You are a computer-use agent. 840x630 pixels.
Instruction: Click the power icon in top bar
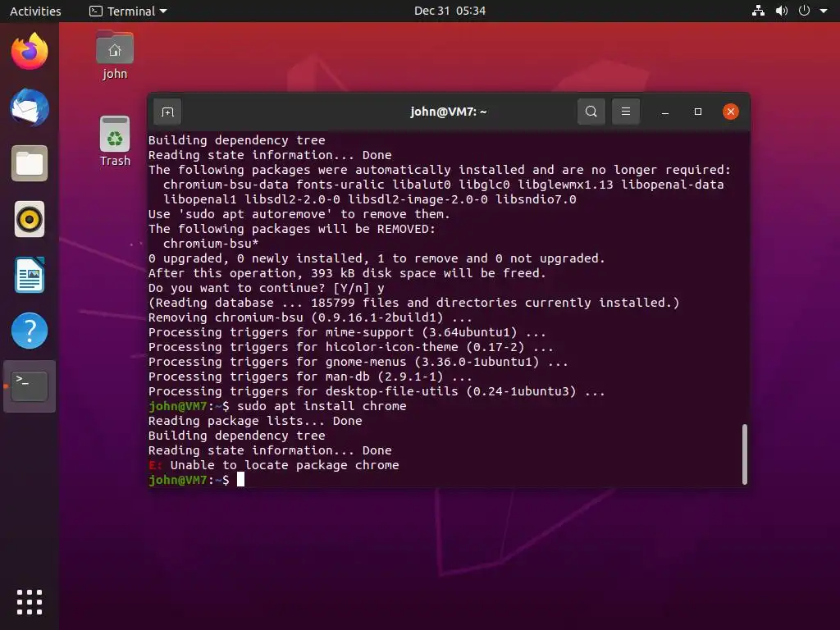[804, 11]
